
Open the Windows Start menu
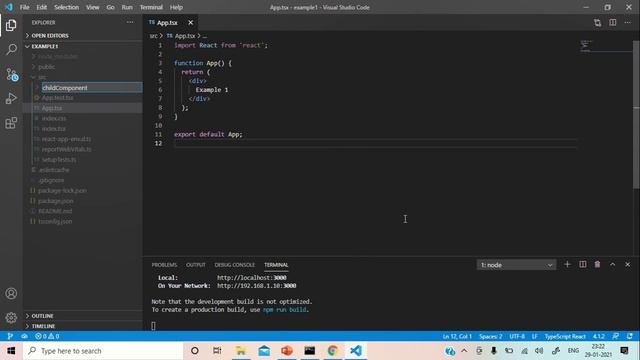(11, 351)
